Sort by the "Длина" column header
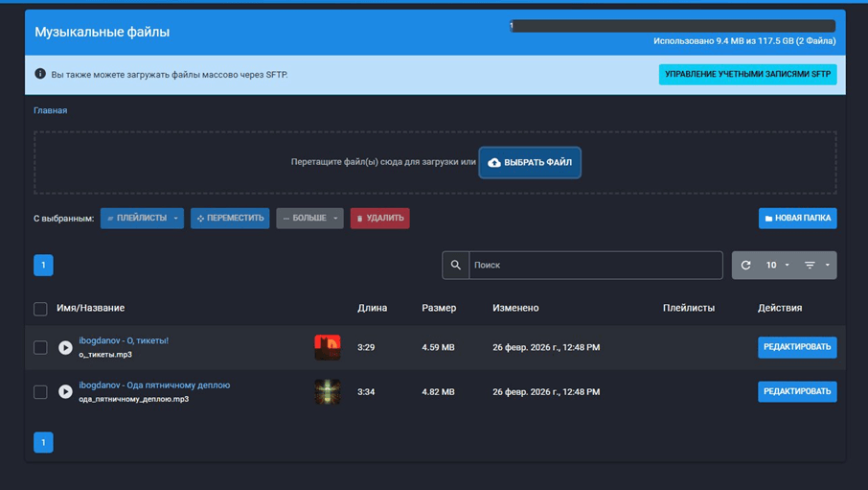 tap(372, 308)
